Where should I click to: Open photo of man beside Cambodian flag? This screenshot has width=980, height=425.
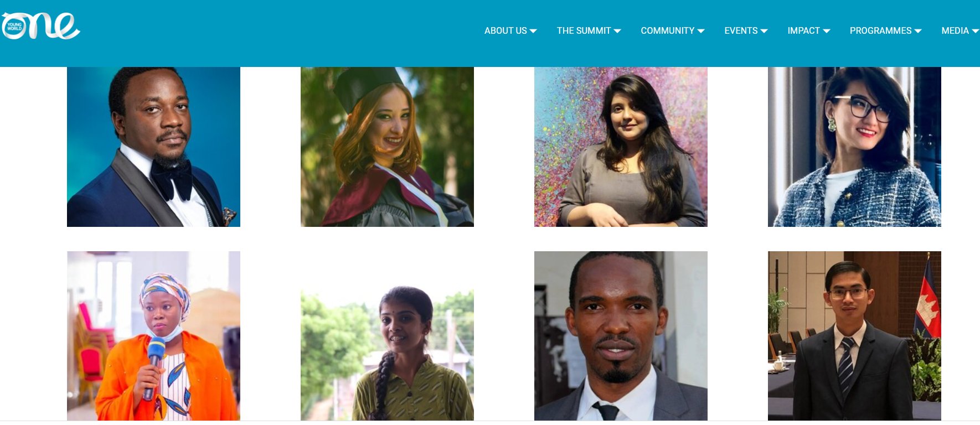click(x=854, y=336)
